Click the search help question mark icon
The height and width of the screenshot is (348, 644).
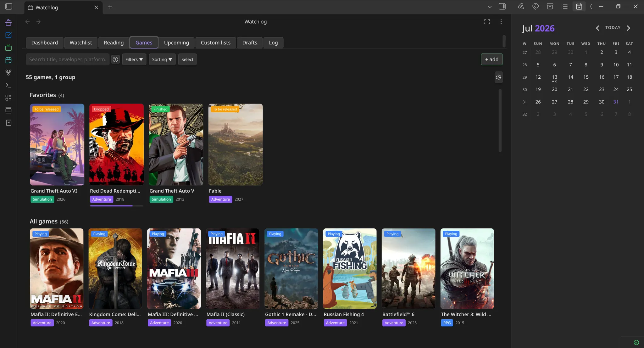[116, 59]
